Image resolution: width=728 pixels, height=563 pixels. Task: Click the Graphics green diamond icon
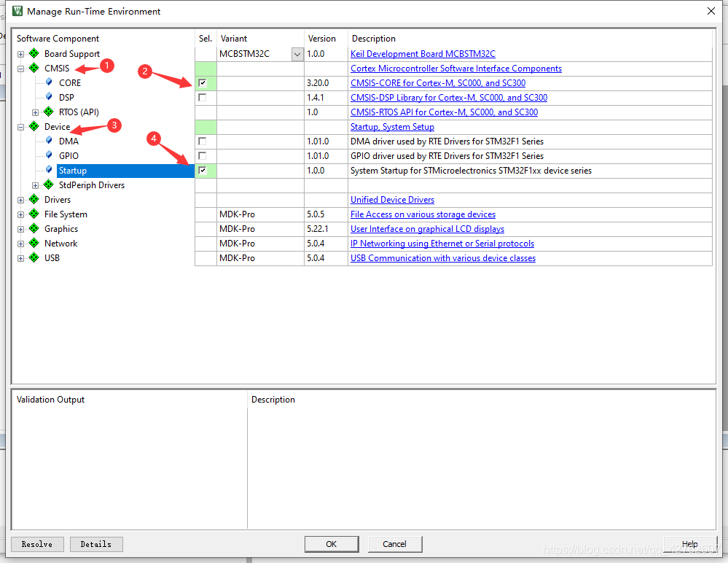pyautogui.click(x=34, y=228)
